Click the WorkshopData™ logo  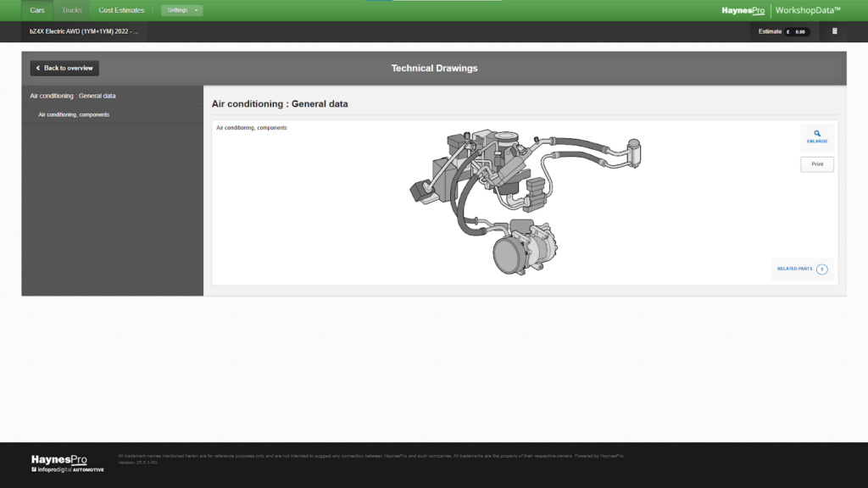coord(807,11)
